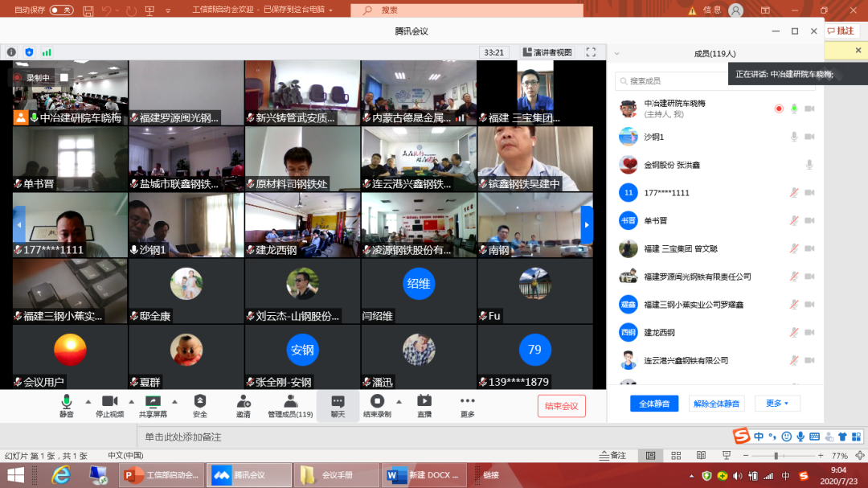Image resolution: width=868 pixels, height=488 pixels.
Task: Toggle 备注 notes in status bar
Action: (612, 455)
